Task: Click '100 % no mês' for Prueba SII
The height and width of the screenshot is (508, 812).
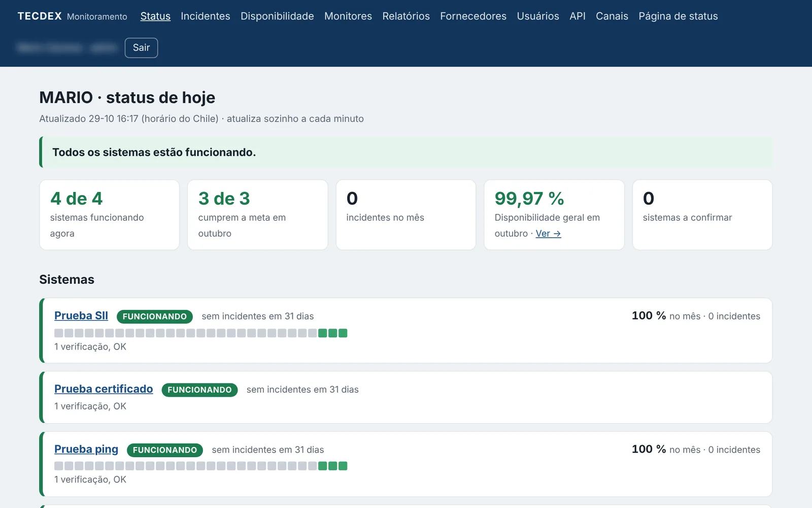Action: pos(666,316)
